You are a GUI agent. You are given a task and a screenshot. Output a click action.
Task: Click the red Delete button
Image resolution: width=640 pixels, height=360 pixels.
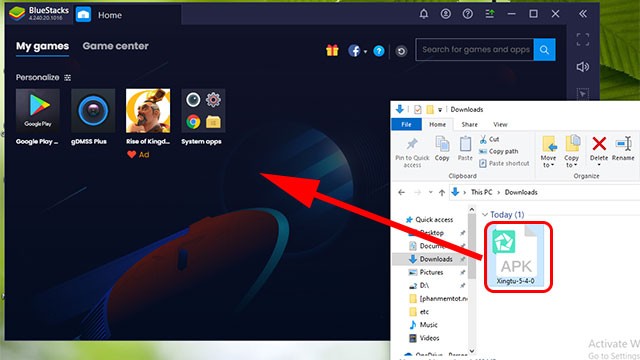(x=599, y=148)
